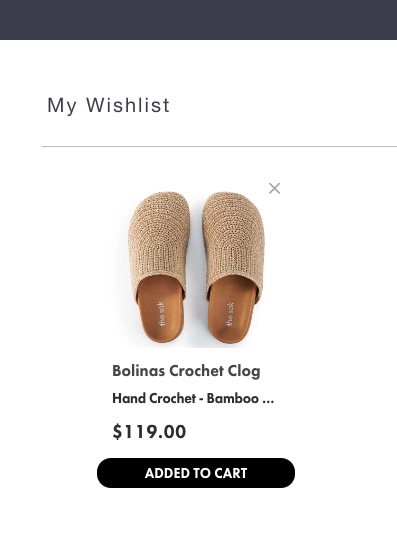Select the My Wishlist heading
The height and width of the screenshot is (547, 397).
tap(108, 105)
